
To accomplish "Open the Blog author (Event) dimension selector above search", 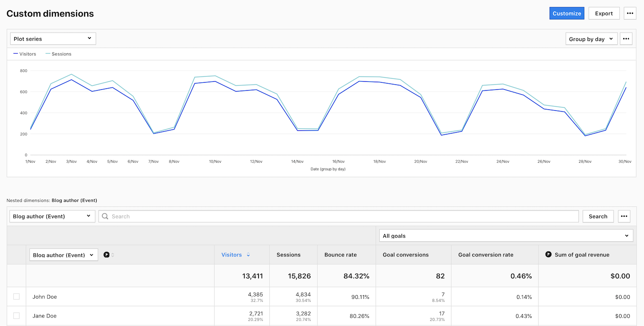I will click(x=52, y=216).
